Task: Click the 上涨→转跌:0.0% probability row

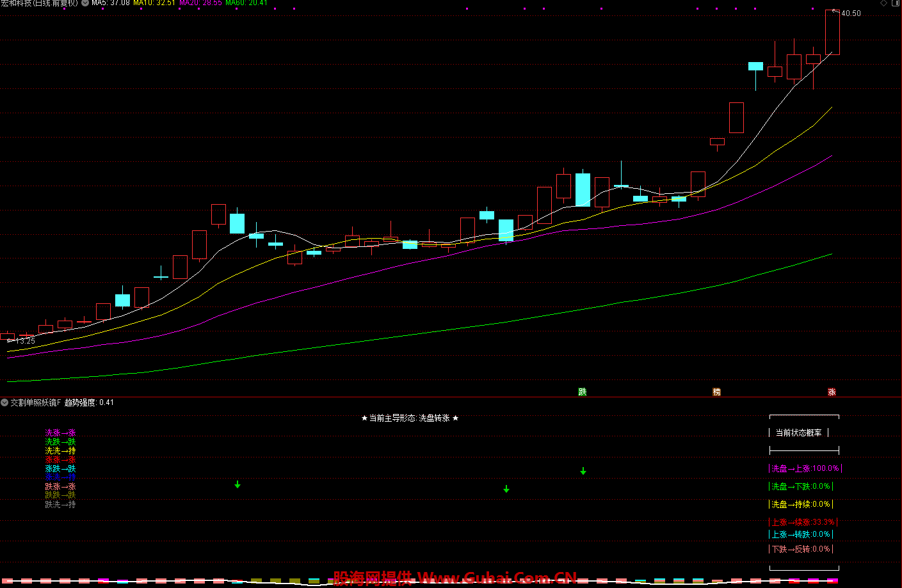Action: tap(801, 534)
